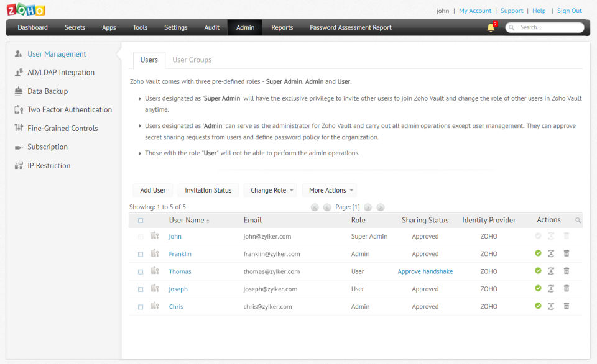The image size is (597, 364).
Task: Open the Dashboard menu
Action: (x=33, y=27)
